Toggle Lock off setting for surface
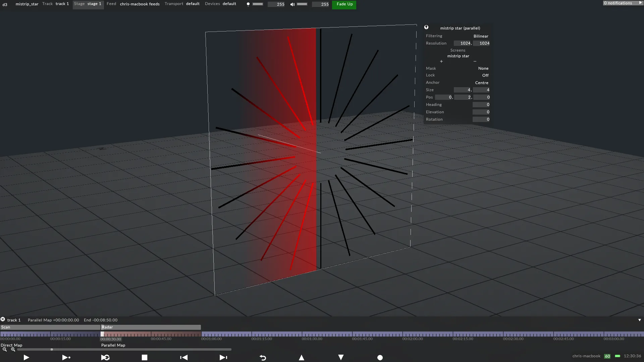644x362 pixels. pyautogui.click(x=485, y=75)
